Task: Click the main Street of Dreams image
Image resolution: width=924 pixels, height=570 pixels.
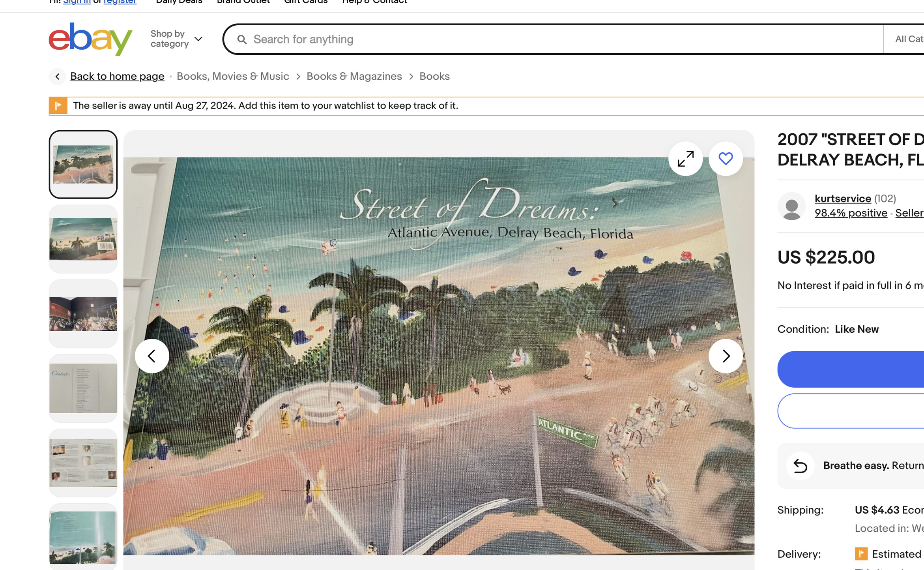Action: click(x=439, y=356)
